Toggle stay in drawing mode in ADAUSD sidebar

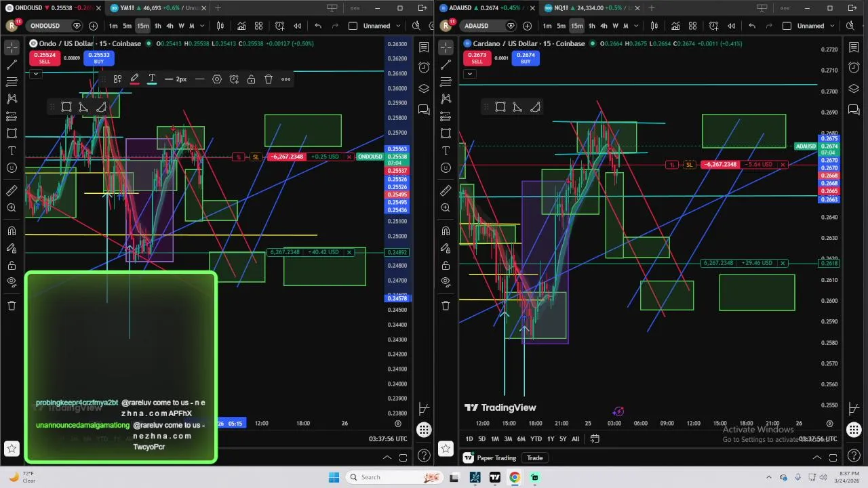tap(446, 248)
